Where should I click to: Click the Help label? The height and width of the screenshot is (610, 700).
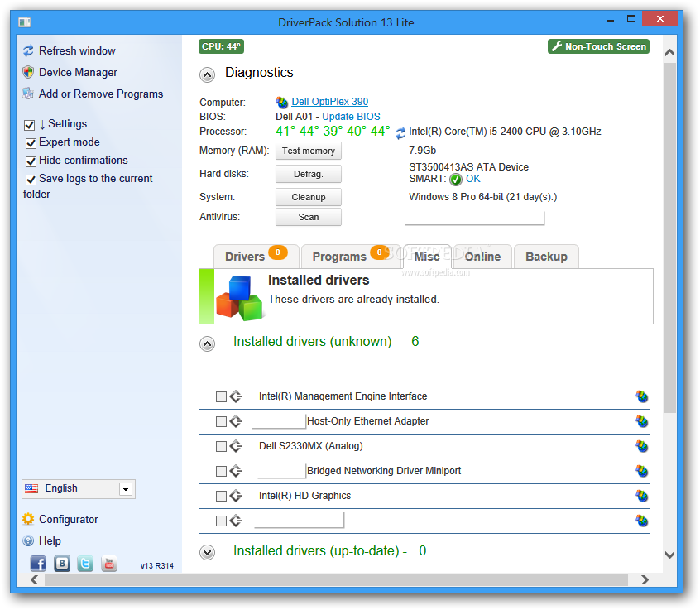pyautogui.click(x=50, y=541)
